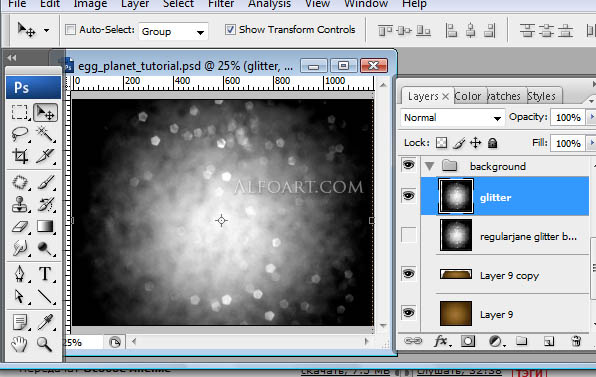The image size is (596, 377).
Task: Select the Magic Wand tool
Action: coord(46,134)
